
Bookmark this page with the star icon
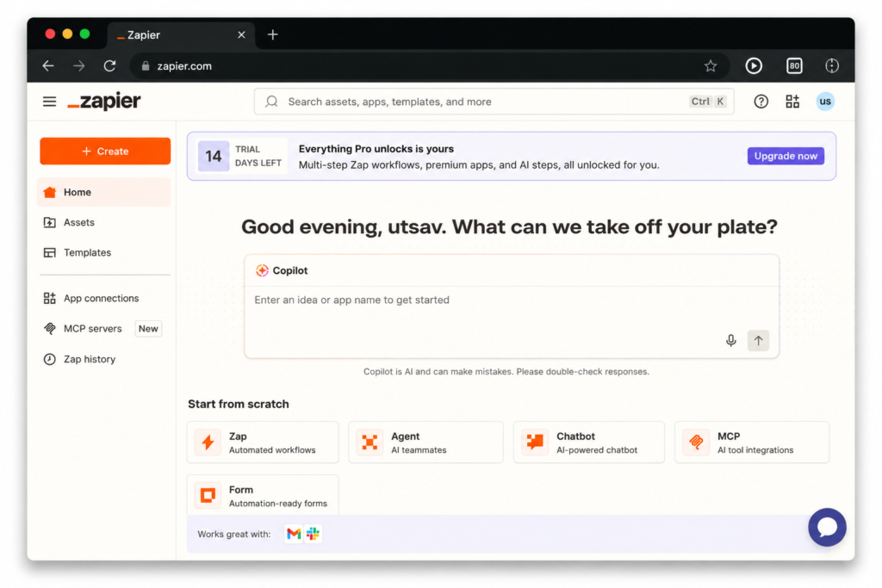(711, 66)
